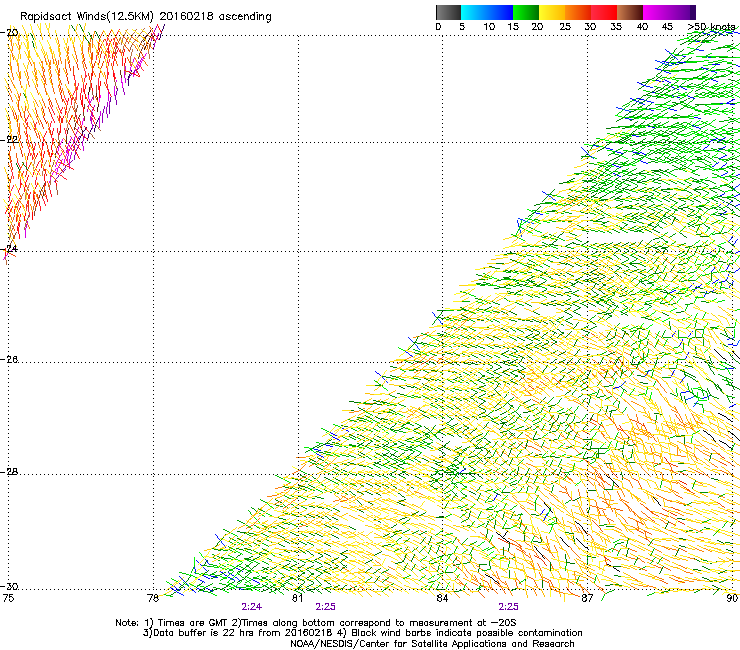This screenshot has height=650, width=740.
Task: Click the Rapidscat Winds title text
Action: (x=145, y=17)
